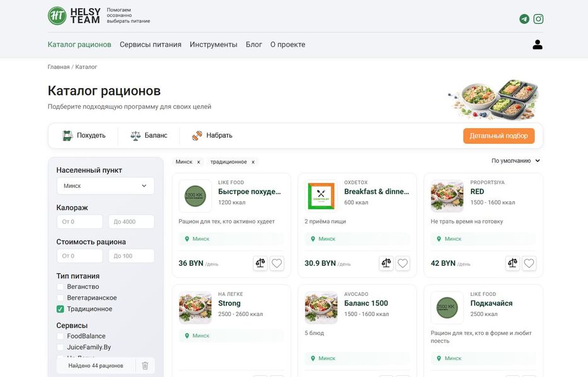Open the По умолчанию sorting dropdown
Image resolution: width=588 pixels, height=377 pixels.
[x=516, y=161]
